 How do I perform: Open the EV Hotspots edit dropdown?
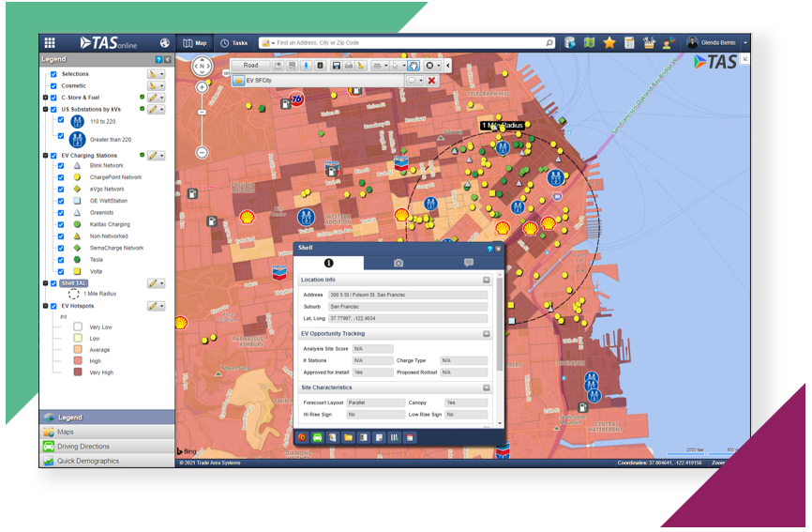162,306
